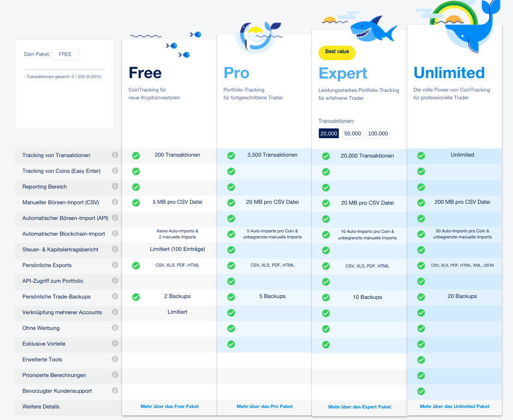Click Expert checkmark for Exklusive Vorteile
The image size is (513, 420).
(326, 345)
